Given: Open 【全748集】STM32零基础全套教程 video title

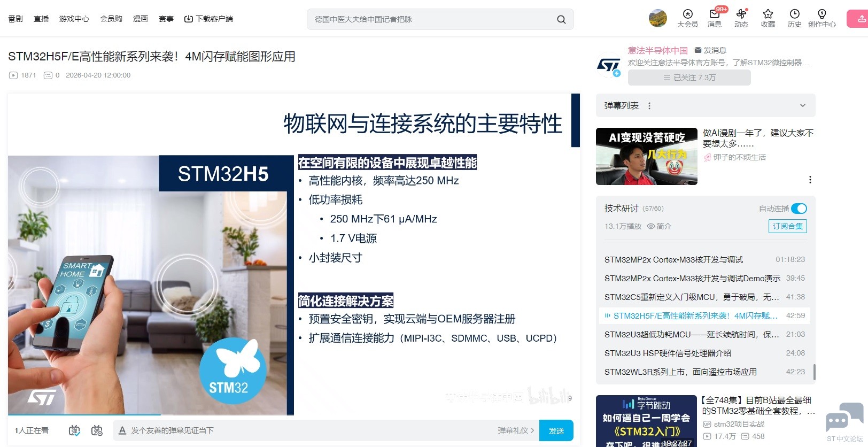Looking at the screenshot, I should coord(758,405).
